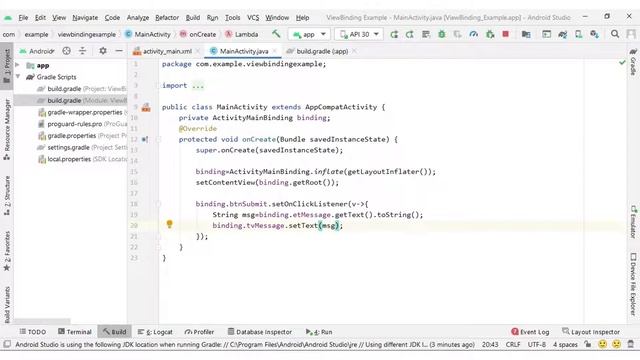The height and width of the screenshot is (360, 640).
Task: Click the Run with Coverage icon
Action: tap(458, 34)
